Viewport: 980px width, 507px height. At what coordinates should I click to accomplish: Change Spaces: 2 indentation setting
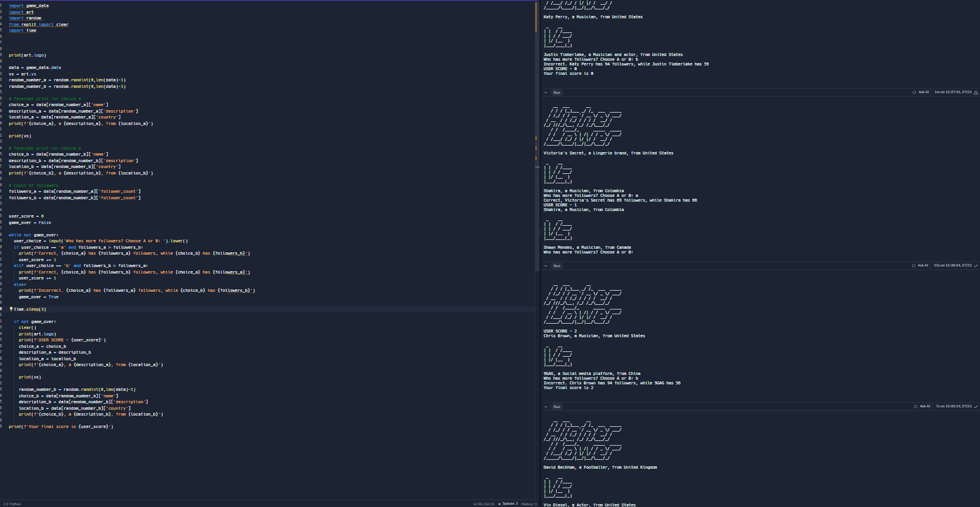(509, 504)
